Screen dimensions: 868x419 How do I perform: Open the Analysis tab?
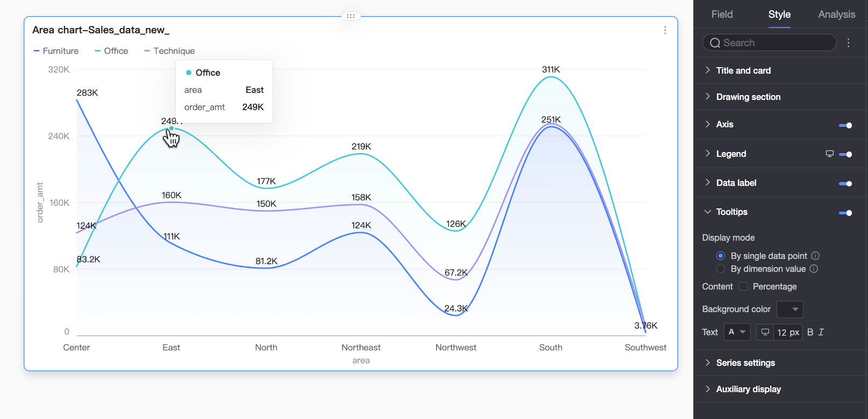coord(836,15)
